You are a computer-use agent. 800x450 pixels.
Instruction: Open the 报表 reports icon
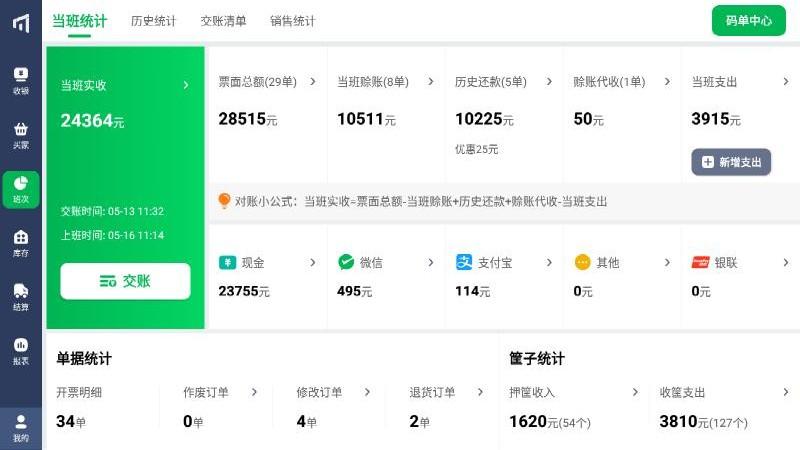tap(20, 350)
